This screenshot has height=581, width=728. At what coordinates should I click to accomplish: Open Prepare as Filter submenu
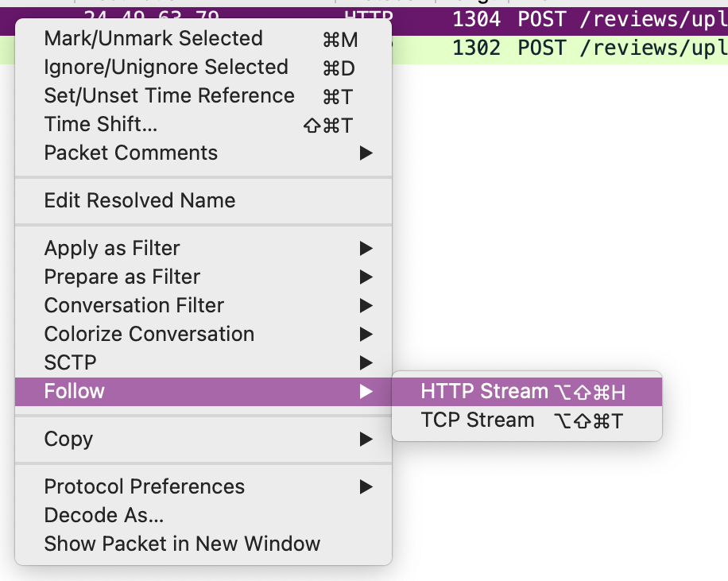(122, 277)
